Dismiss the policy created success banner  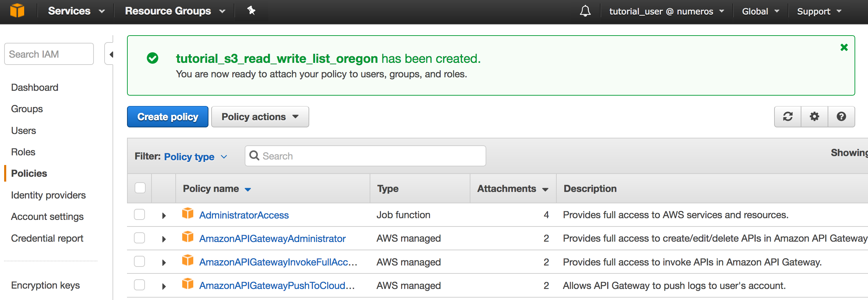[844, 47]
